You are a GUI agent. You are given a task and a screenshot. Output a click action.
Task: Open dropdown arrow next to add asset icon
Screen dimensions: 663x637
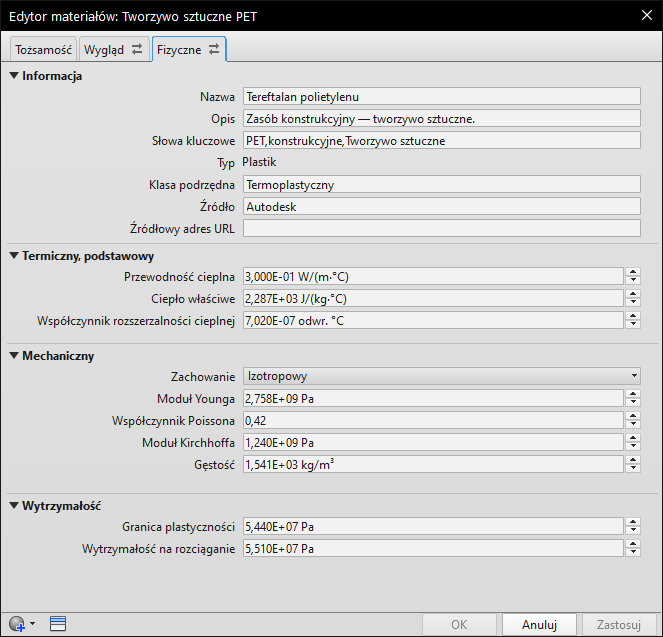pos(33,625)
